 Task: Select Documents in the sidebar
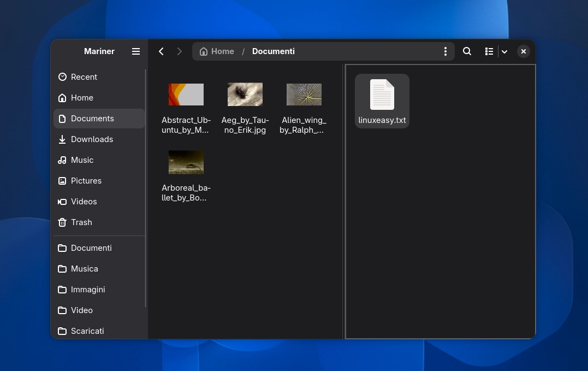click(x=99, y=119)
